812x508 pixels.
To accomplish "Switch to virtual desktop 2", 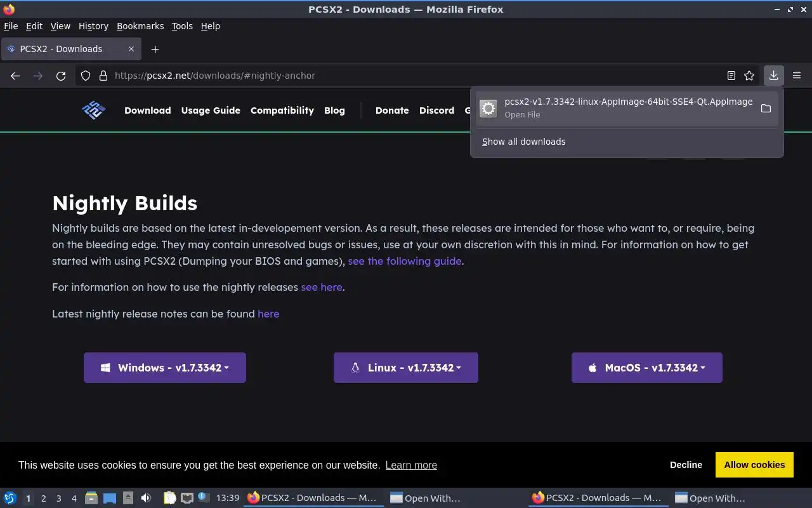I will (43, 498).
